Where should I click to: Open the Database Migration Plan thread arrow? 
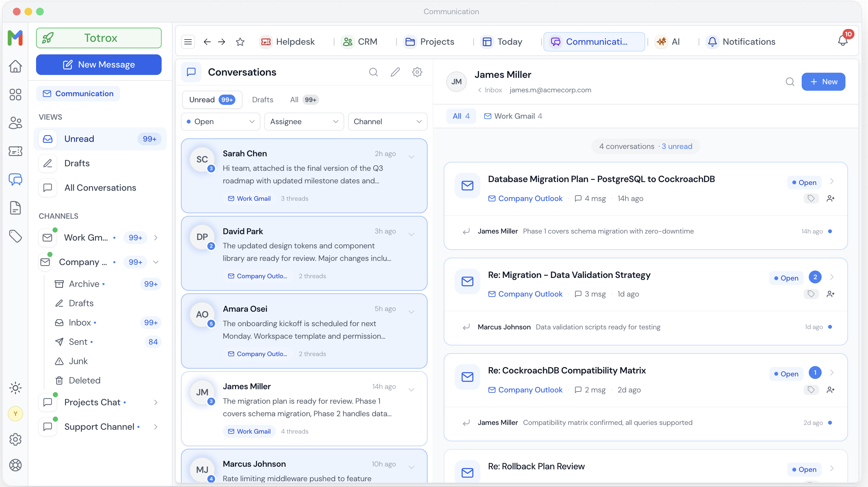click(832, 181)
